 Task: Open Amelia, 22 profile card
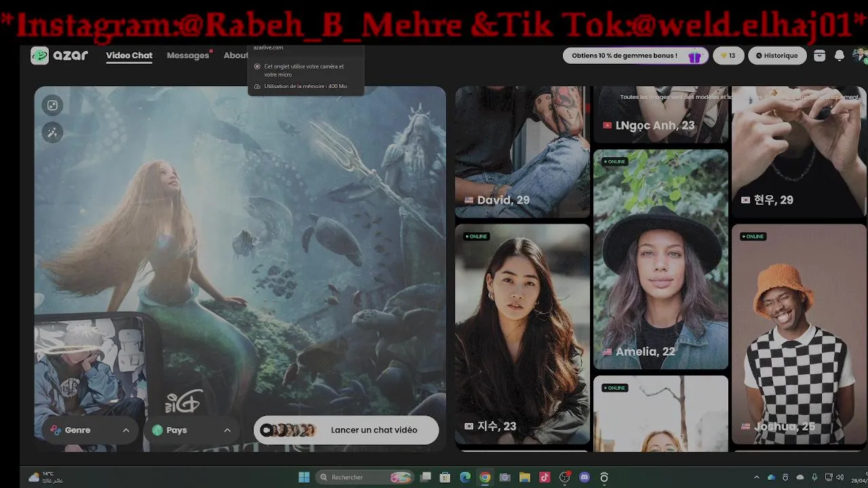click(x=660, y=260)
